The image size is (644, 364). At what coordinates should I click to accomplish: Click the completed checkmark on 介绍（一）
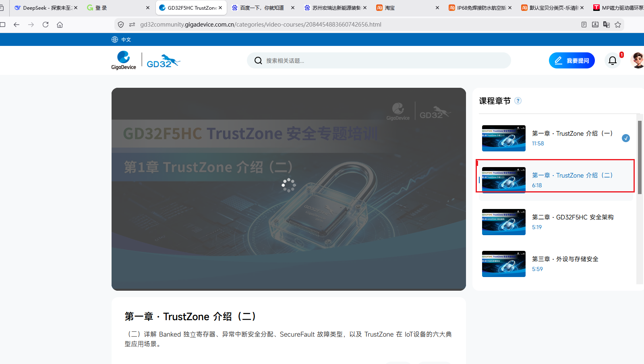pos(626,138)
